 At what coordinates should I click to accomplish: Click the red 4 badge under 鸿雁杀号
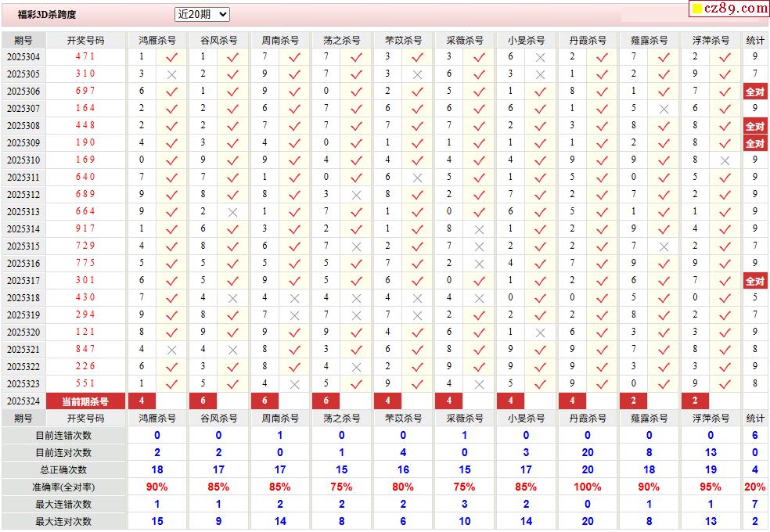point(142,401)
